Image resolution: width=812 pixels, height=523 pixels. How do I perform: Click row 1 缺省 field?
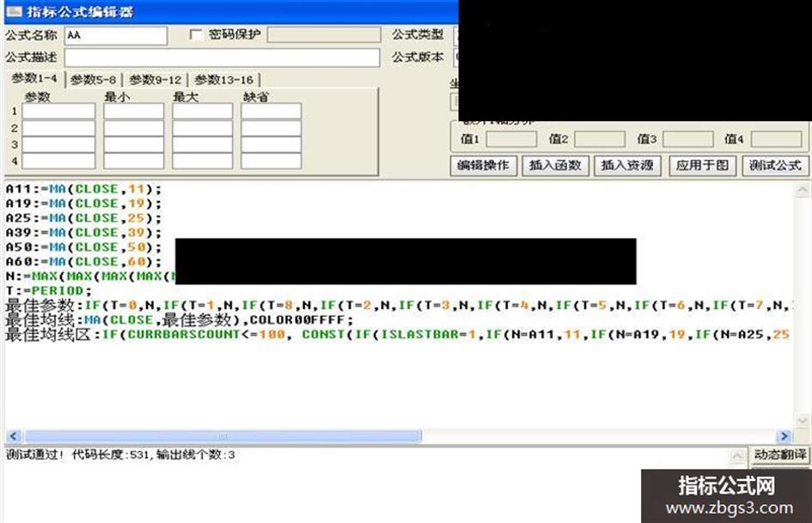[271, 112]
